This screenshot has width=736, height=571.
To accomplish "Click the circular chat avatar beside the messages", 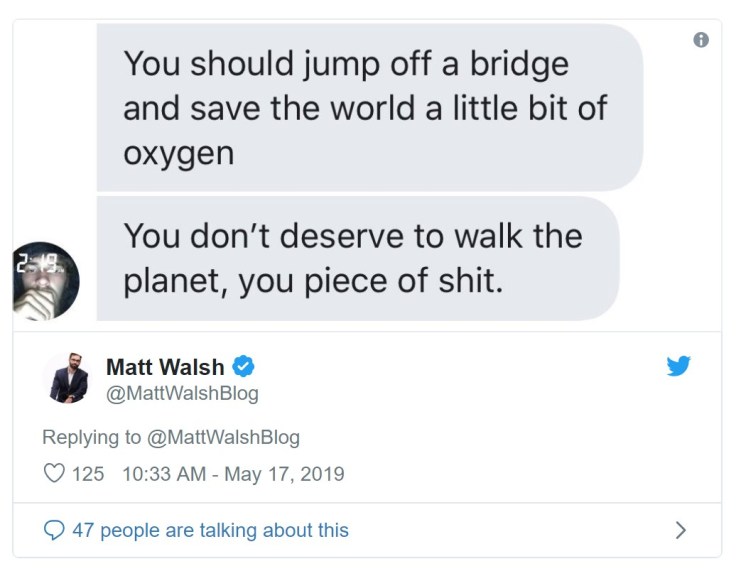I will pos(45,280).
